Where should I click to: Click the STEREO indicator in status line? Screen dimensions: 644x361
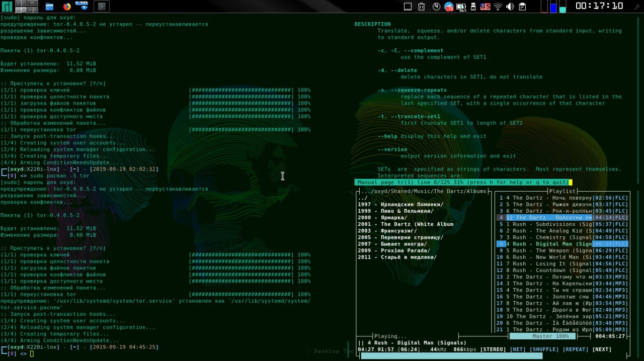[x=493, y=349]
